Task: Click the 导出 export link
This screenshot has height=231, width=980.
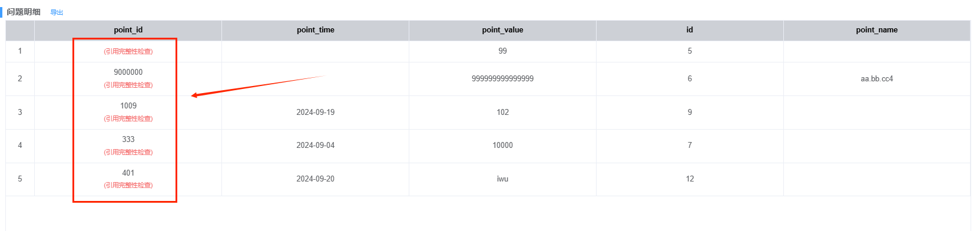Action: pos(57,12)
